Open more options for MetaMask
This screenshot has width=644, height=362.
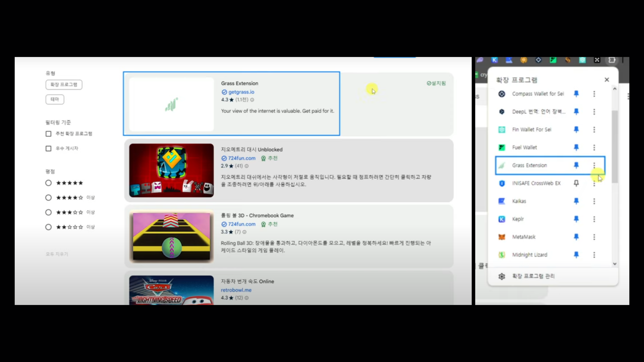click(x=594, y=237)
